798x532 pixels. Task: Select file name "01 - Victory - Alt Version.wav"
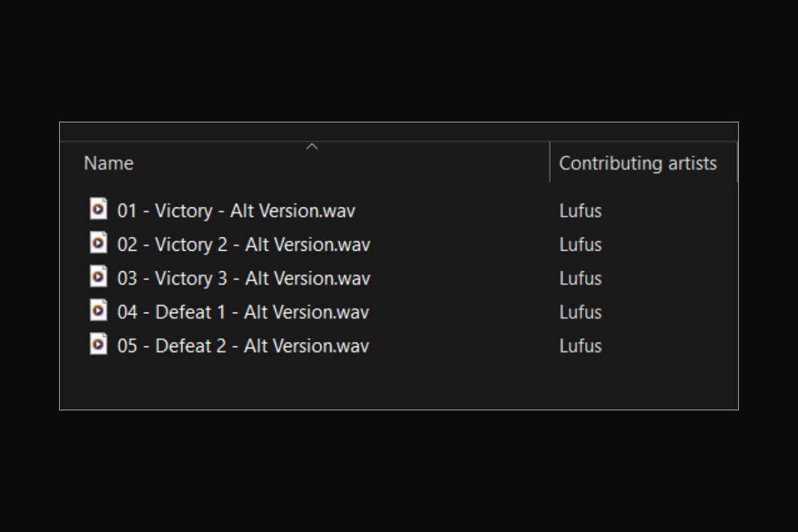click(236, 211)
